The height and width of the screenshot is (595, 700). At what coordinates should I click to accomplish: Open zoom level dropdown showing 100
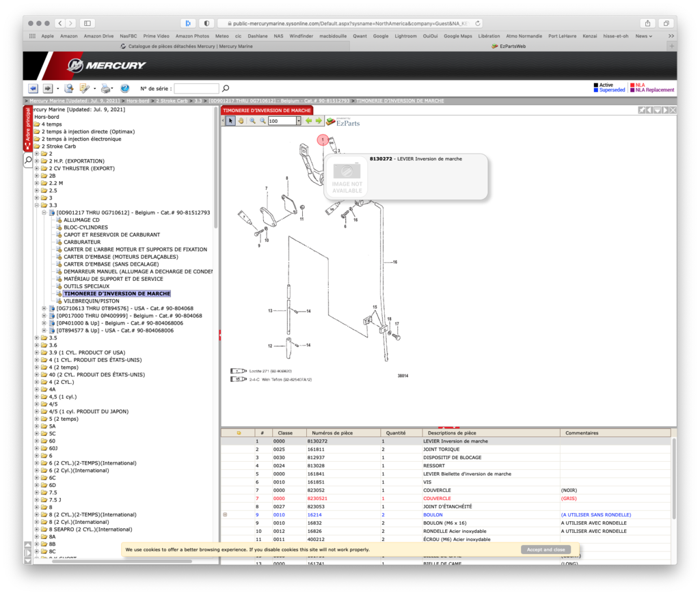(x=299, y=121)
